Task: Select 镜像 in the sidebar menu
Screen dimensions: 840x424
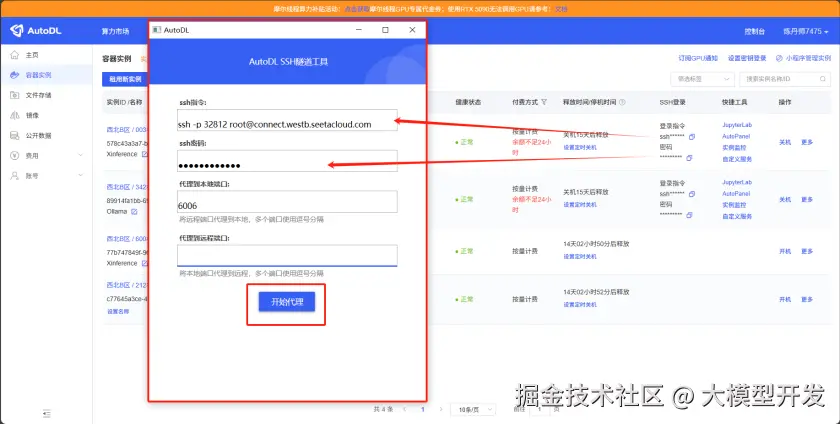Action: pos(32,115)
